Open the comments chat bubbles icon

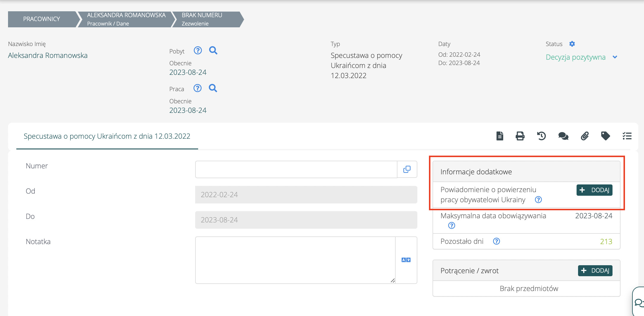tap(563, 136)
